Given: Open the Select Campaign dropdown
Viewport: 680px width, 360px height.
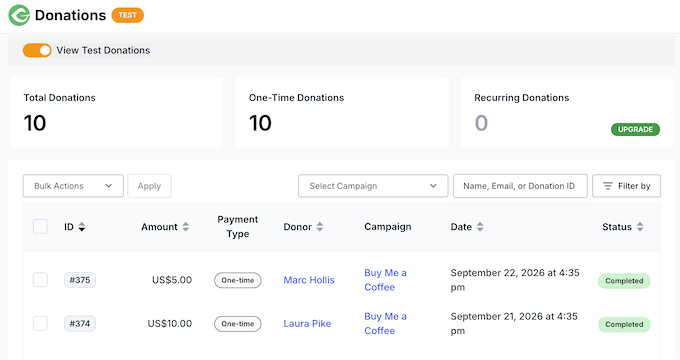Looking at the screenshot, I should 373,186.
